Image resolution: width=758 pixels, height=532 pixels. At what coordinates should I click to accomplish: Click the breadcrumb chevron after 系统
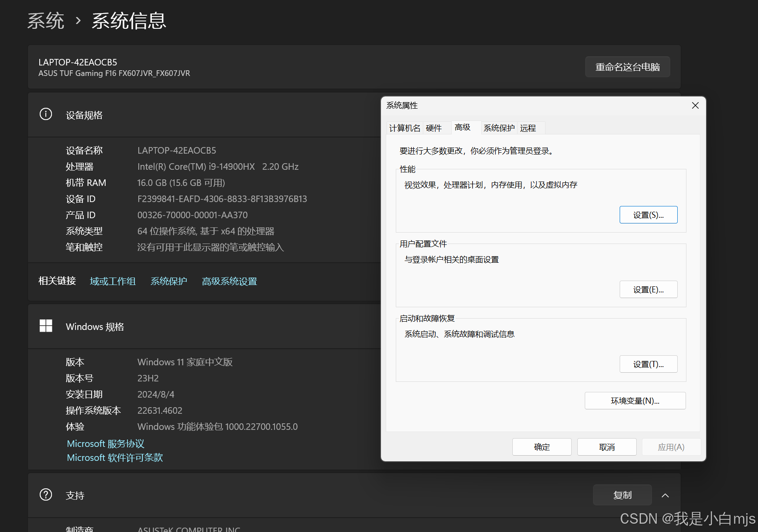(78, 21)
